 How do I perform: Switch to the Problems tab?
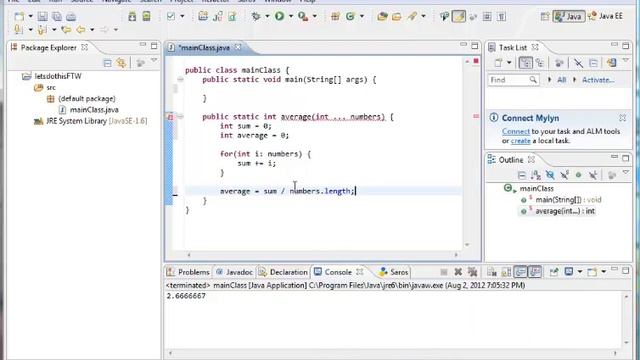coord(189,272)
